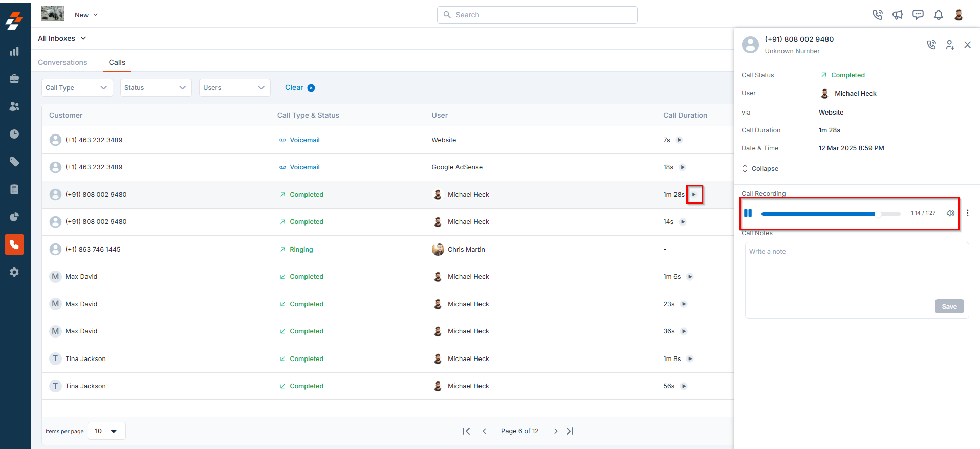The image size is (980, 449).
Task: Open the pie chart sidebar icon
Action: tap(14, 217)
